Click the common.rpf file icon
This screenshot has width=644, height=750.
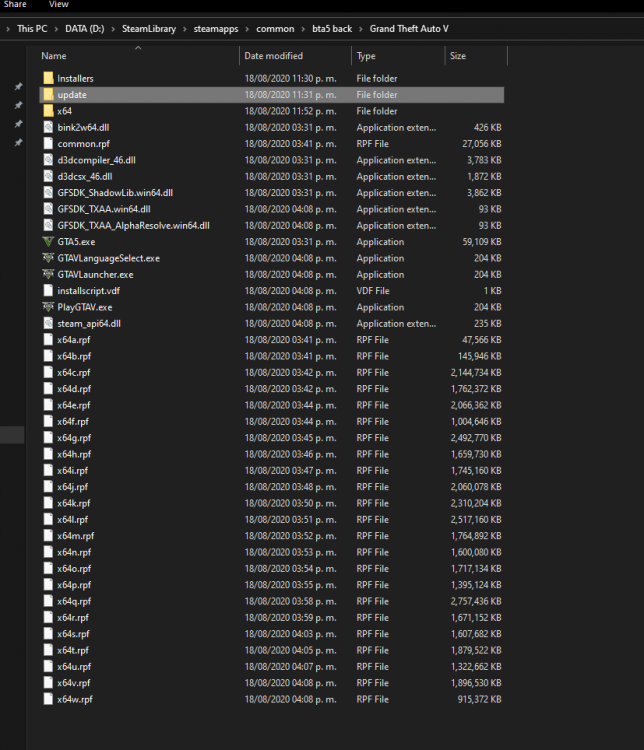(x=48, y=143)
